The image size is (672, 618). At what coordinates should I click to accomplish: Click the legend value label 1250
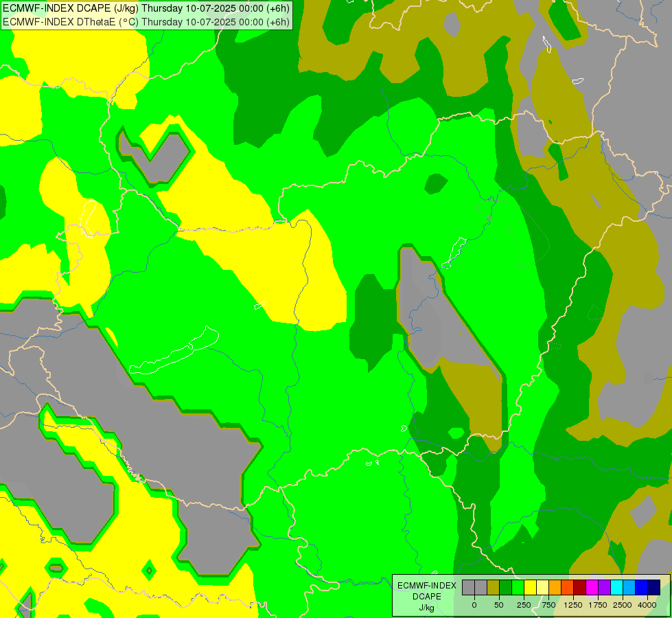point(573,605)
